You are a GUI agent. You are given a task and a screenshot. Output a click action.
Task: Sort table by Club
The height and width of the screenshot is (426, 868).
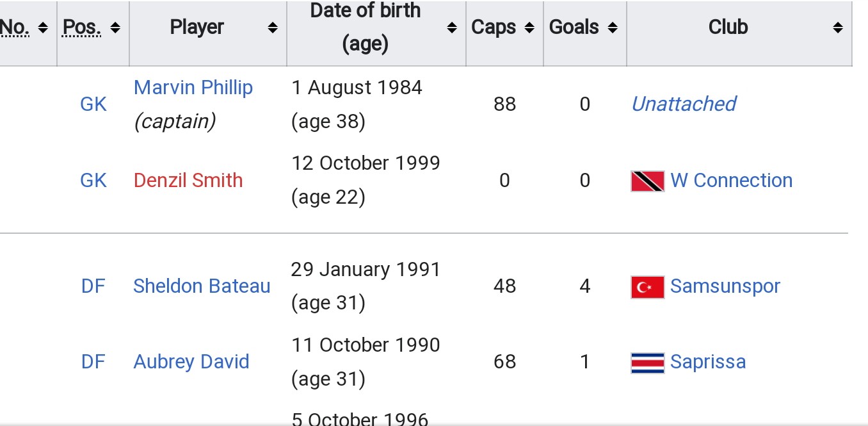[837, 28]
